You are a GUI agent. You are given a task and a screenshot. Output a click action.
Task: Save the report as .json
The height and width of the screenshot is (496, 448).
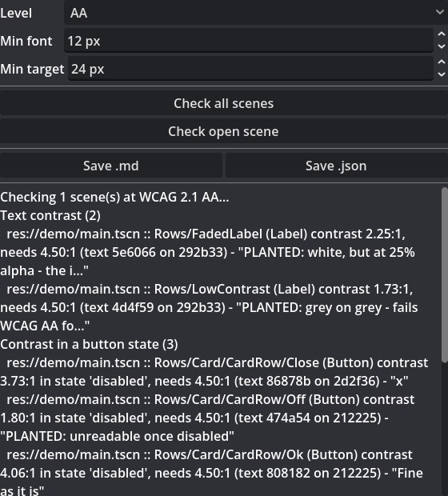point(336,166)
